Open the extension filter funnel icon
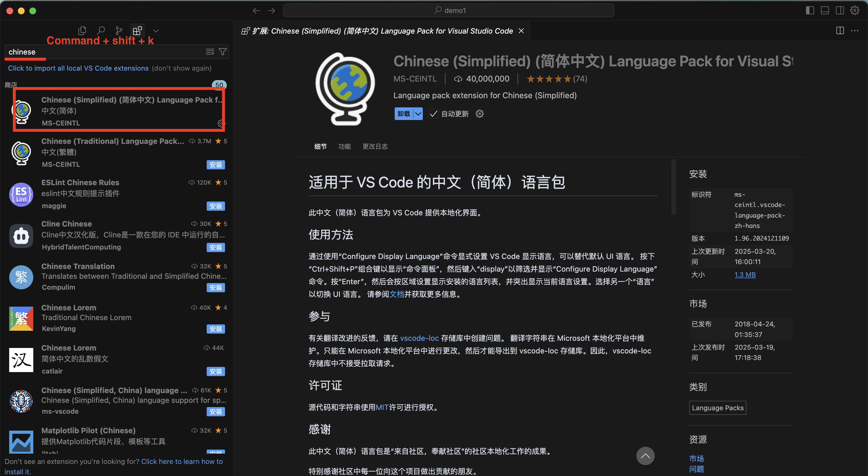Screen dimensions: 868x476 coord(223,52)
